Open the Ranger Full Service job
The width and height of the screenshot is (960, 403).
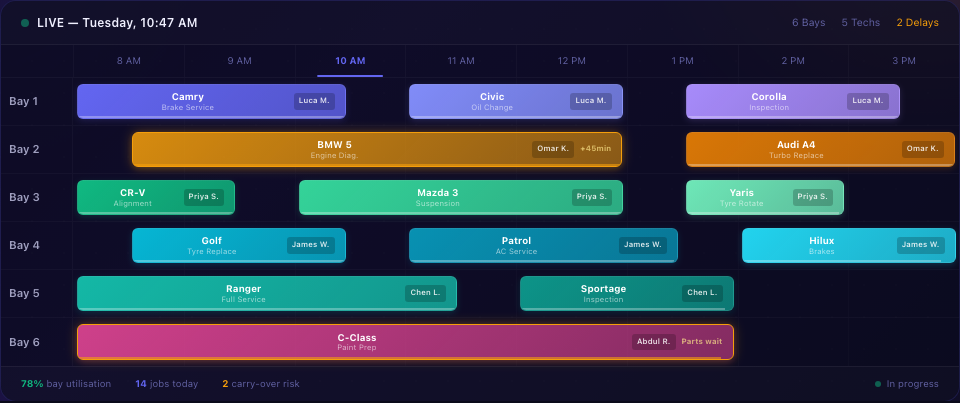pos(267,293)
